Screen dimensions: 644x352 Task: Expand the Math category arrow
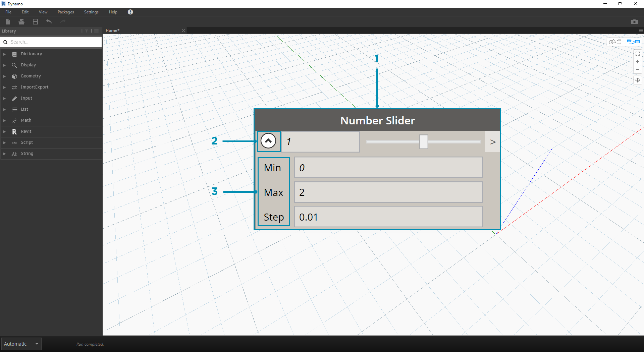click(x=4, y=120)
